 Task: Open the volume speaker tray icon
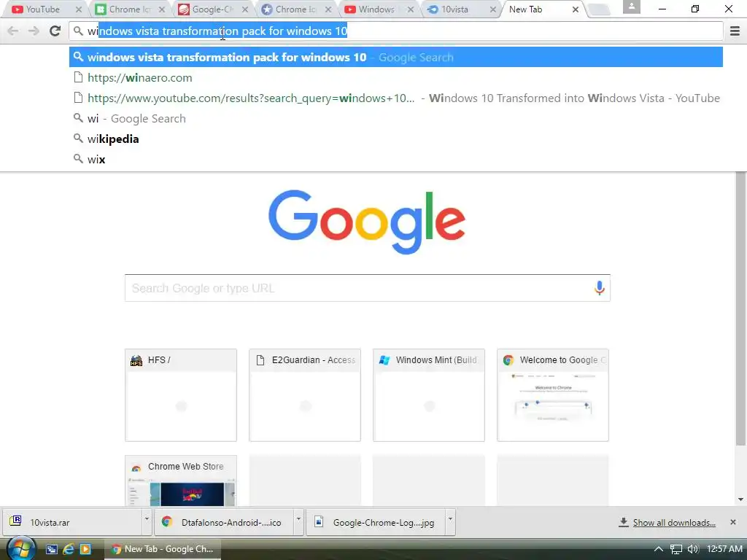[x=693, y=549]
